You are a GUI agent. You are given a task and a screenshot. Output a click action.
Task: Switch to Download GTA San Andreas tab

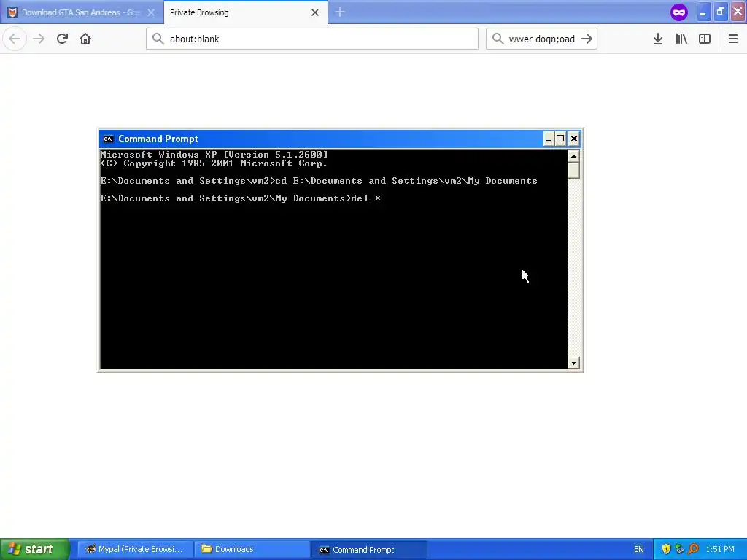pos(82,12)
